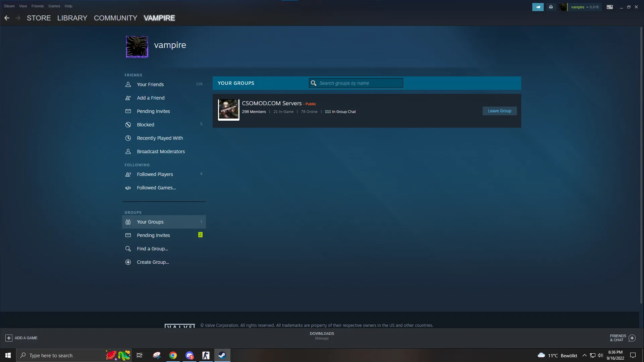Open Friends & Chat plus icon
Viewport: 644px width, 362px height.
pyautogui.click(x=632, y=338)
